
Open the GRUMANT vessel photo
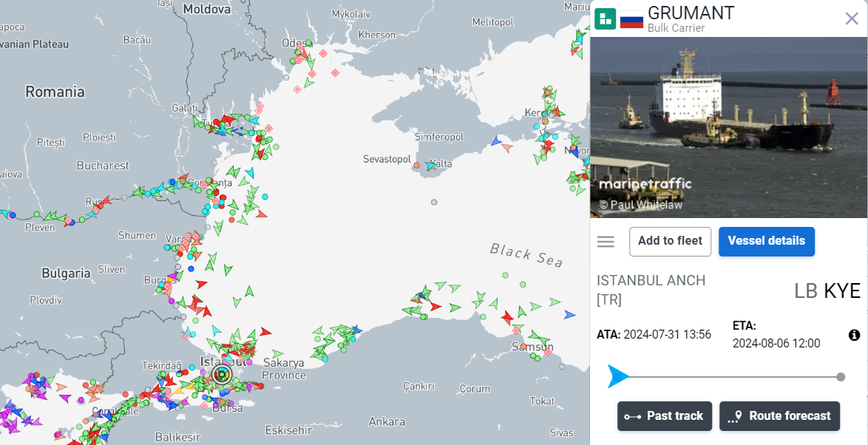click(728, 127)
